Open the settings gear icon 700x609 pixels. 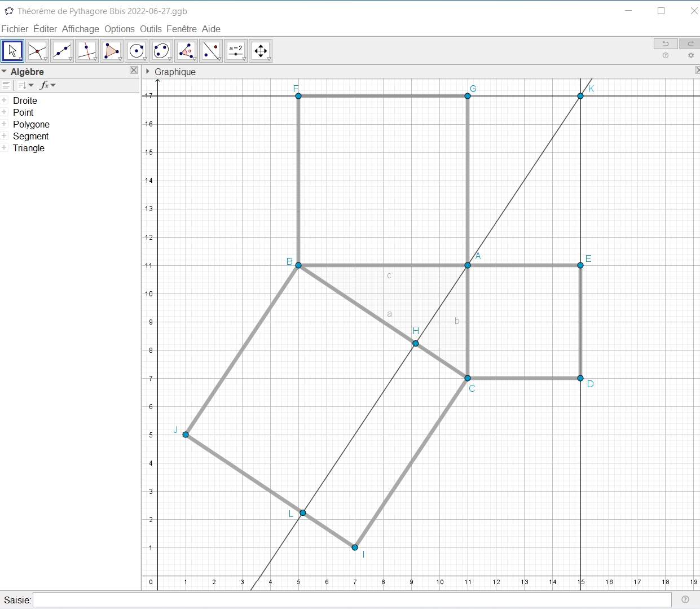pos(691,55)
